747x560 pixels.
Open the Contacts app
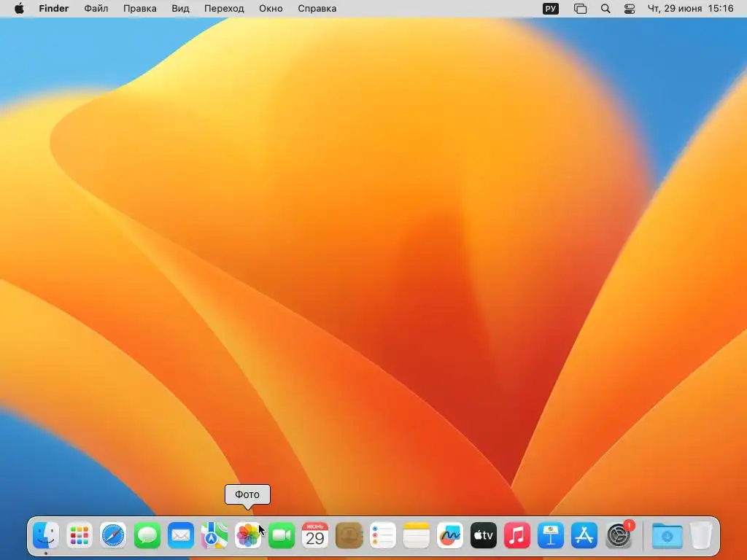tap(349, 536)
